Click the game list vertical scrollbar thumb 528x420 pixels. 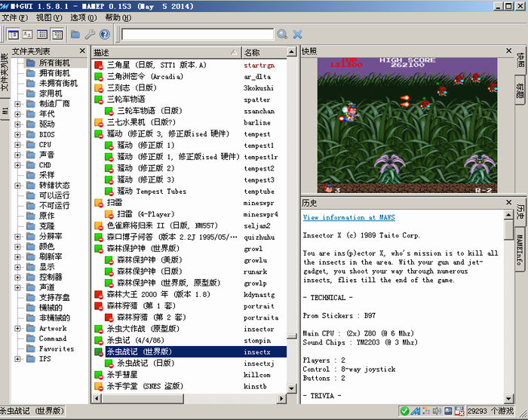pyautogui.click(x=292, y=336)
